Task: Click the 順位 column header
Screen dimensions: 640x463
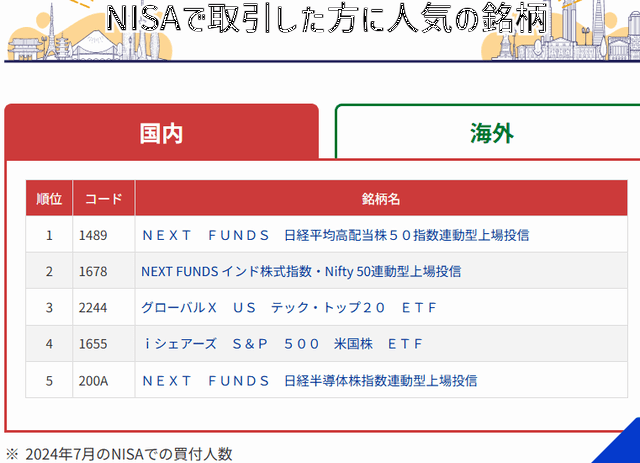Action: (49, 198)
